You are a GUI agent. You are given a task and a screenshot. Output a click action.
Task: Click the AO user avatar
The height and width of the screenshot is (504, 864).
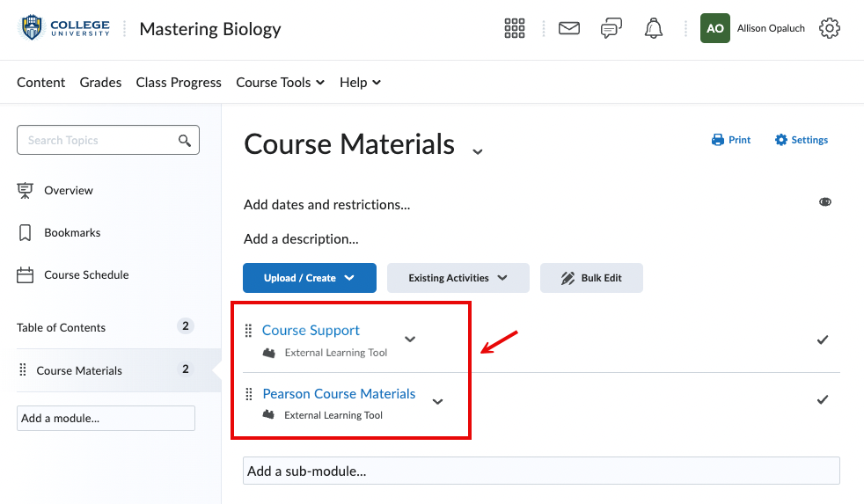pyautogui.click(x=714, y=28)
